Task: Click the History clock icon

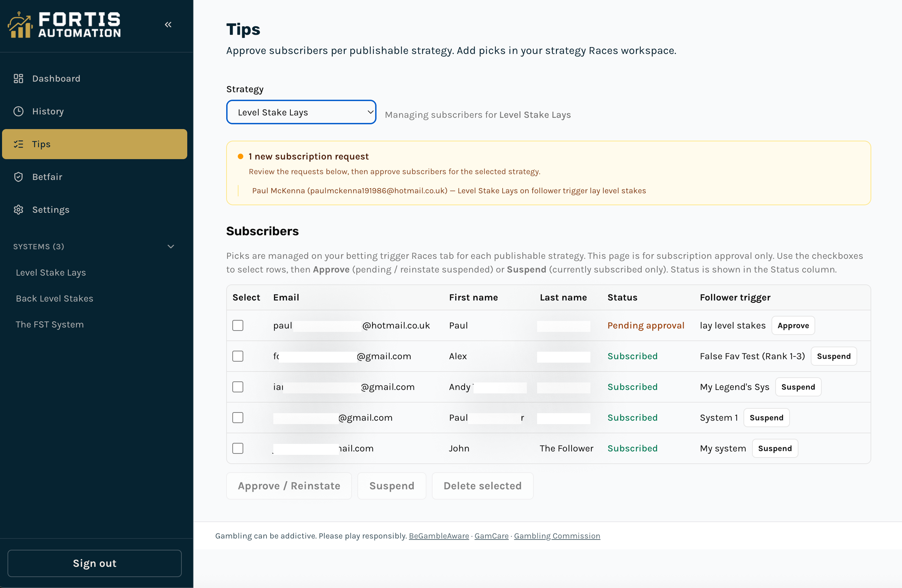Action: tap(18, 111)
